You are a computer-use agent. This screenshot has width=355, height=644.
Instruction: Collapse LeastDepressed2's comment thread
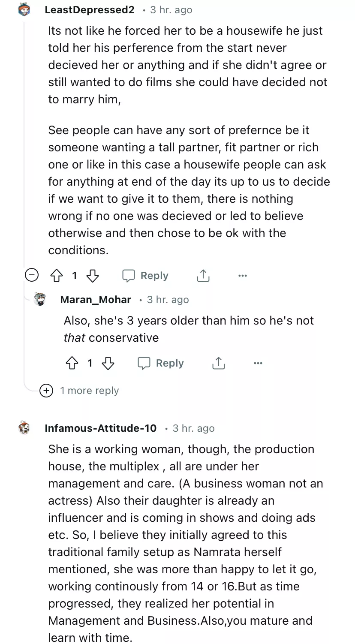click(x=32, y=275)
